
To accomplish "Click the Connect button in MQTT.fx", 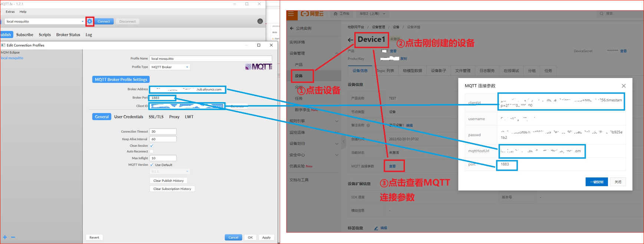I will [103, 21].
